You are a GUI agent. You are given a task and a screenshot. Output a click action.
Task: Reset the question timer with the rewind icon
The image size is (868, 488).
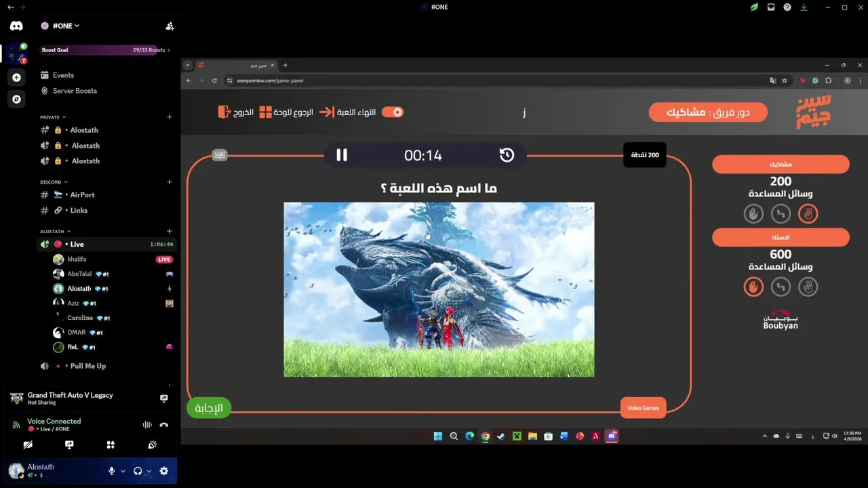pyautogui.click(x=507, y=155)
